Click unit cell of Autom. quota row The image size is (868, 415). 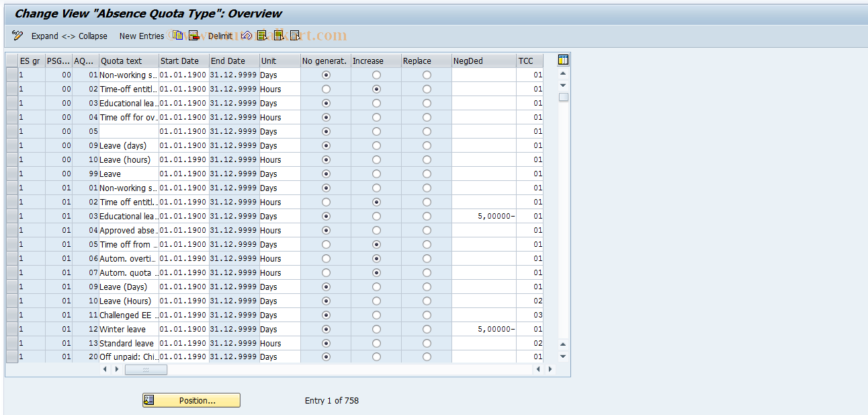[x=280, y=272]
